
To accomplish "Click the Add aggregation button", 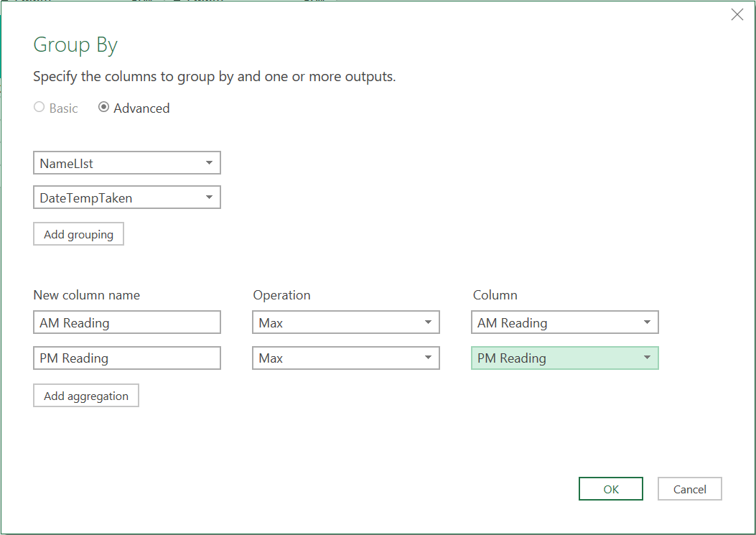I will point(86,396).
